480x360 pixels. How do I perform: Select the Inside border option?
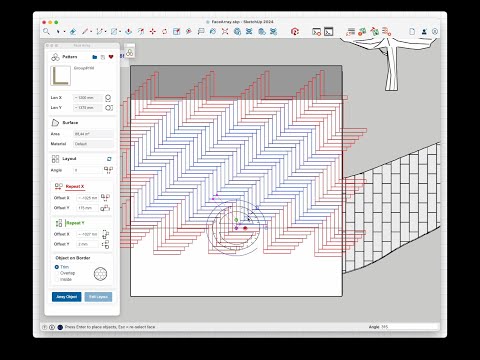[x=63, y=279]
